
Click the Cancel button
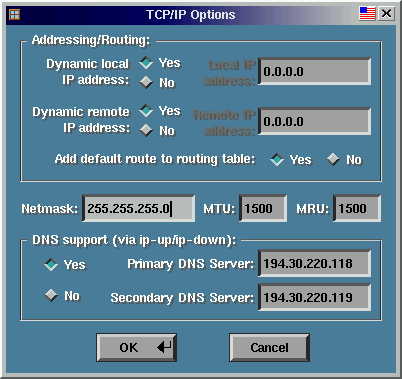pyautogui.click(x=269, y=348)
